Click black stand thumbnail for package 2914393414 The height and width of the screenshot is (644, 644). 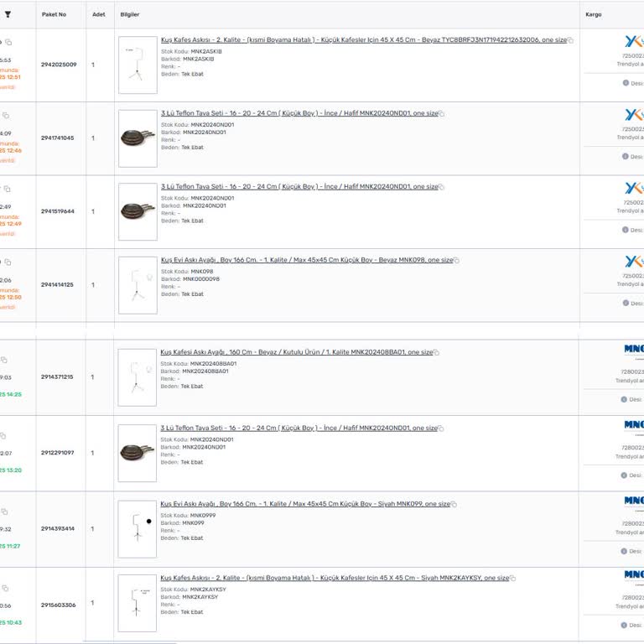click(138, 529)
